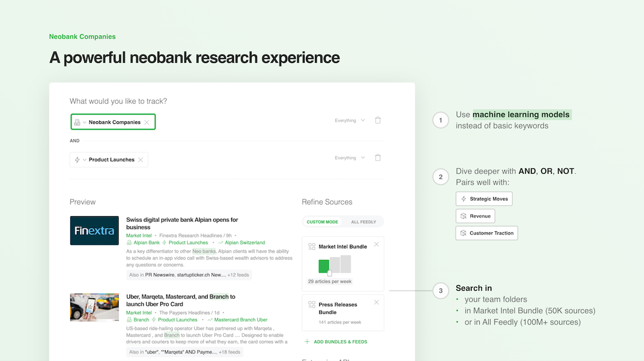Click the Press Releases Bundle feed icon

click(312, 305)
